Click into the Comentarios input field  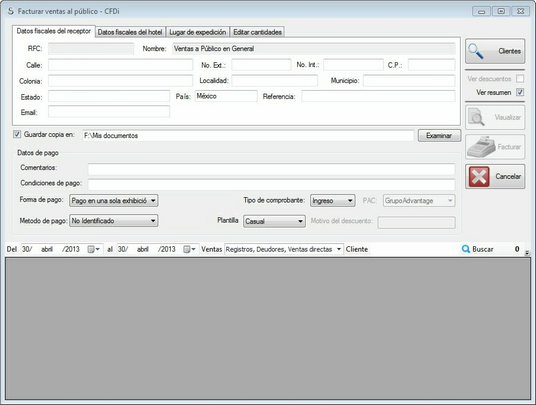click(271, 169)
